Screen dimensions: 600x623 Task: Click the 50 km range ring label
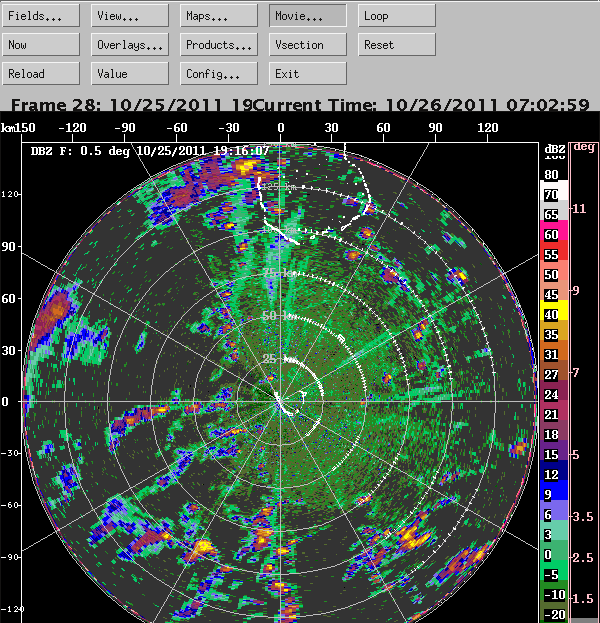click(x=279, y=316)
